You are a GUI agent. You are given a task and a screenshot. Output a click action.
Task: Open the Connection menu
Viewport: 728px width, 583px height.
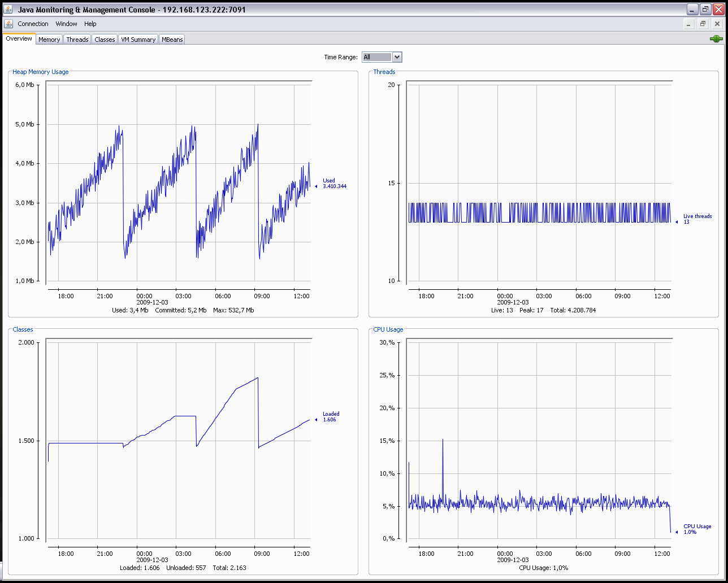point(33,24)
